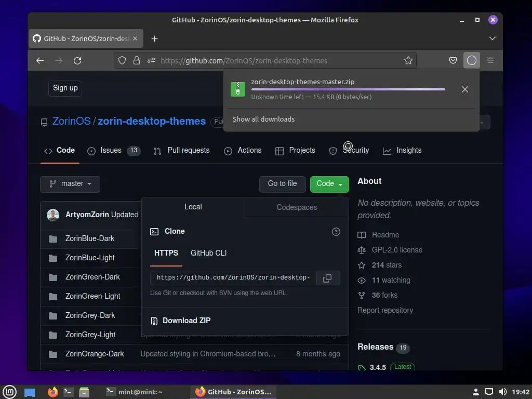Open the ArtyomZorin author link
532x399 pixels.
click(87, 215)
